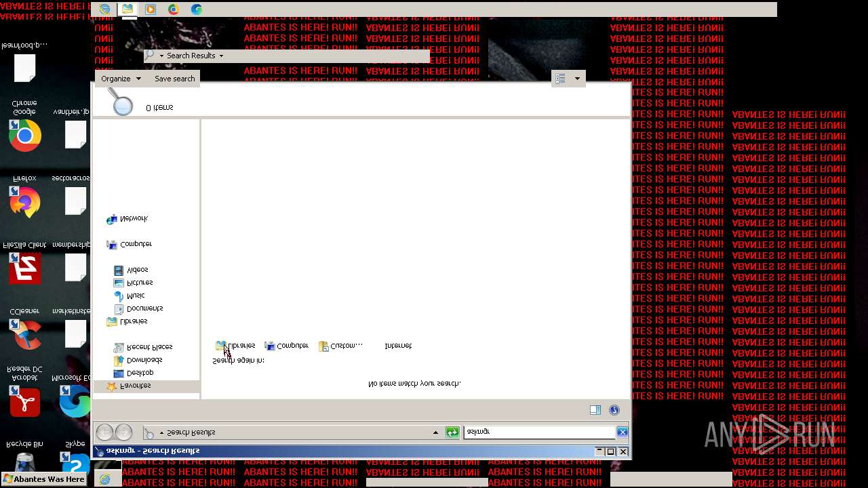The width and height of the screenshot is (868, 488).
Task: Open the view options dropdown arrow
Action: [x=577, y=79]
